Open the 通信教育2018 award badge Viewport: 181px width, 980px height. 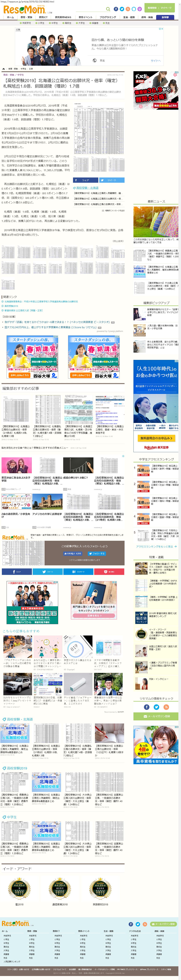point(60,889)
